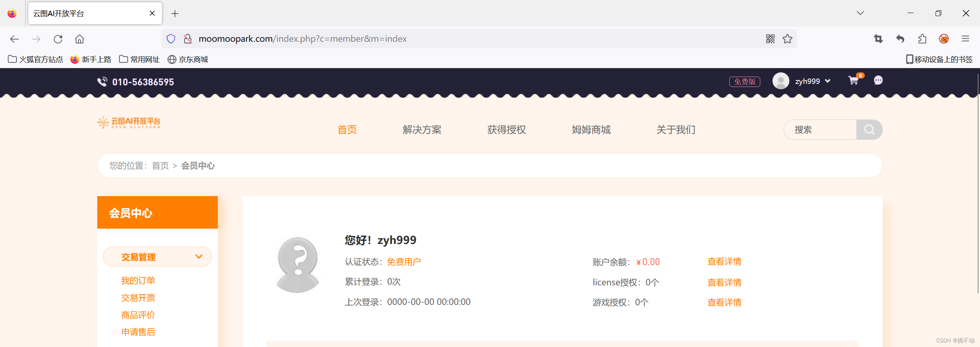Click the balance amount ¥0.00
The height and width of the screenshot is (347, 980).
pyautogui.click(x=648, y=262)
